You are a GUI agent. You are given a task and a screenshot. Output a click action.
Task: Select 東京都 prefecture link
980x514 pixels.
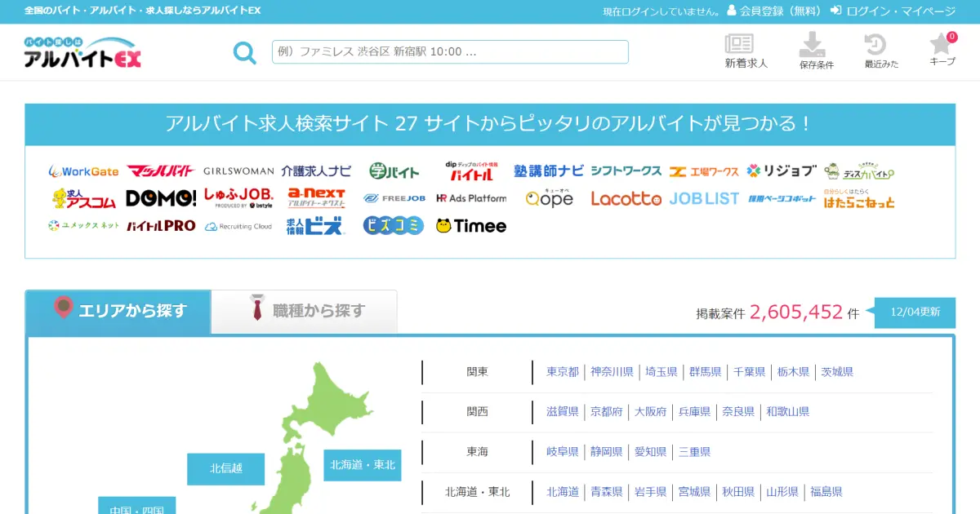pos(563,372)
